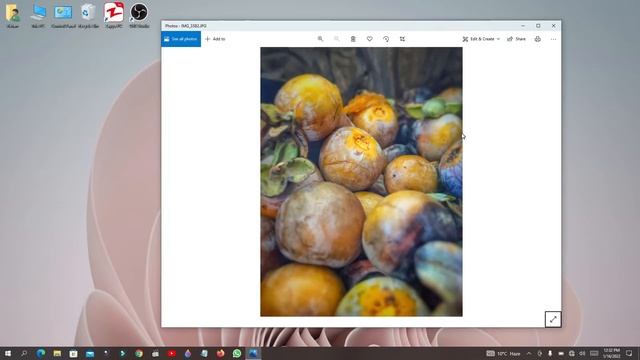Delete the photo with trash icon
Viewport: 640px width, 360px height.
[353, 39]
